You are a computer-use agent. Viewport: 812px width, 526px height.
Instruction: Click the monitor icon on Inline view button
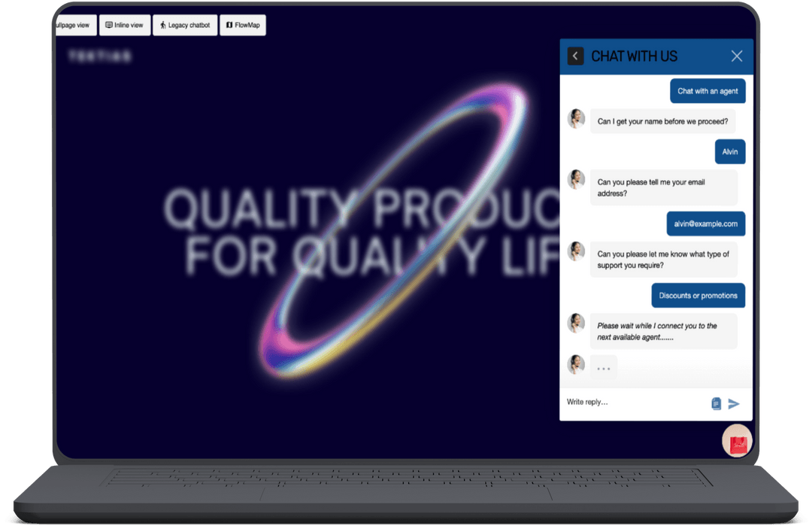click(x=109, y=25)
